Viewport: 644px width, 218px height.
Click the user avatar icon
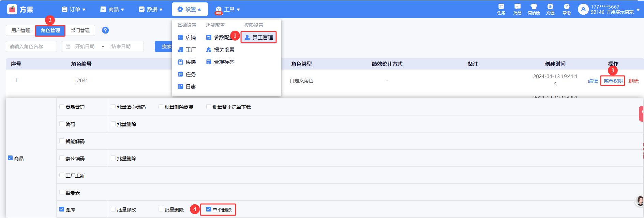click(583, 9)
